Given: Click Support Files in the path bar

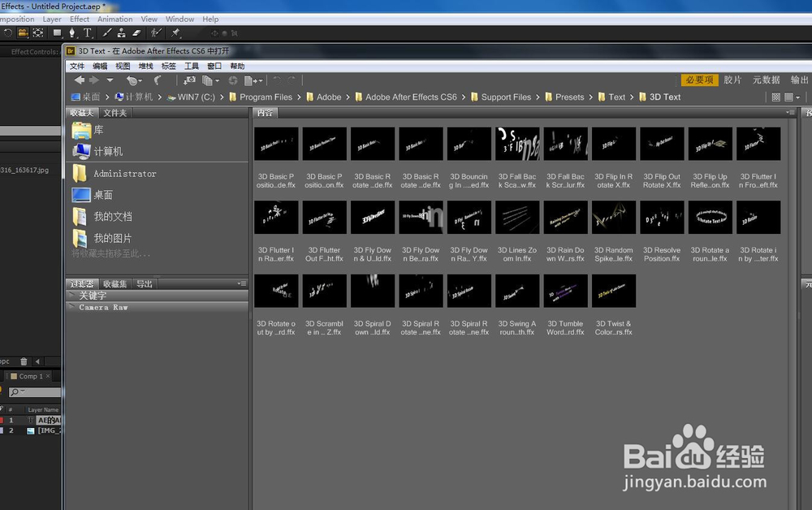Looking at the screenshot, I should 506,97.
